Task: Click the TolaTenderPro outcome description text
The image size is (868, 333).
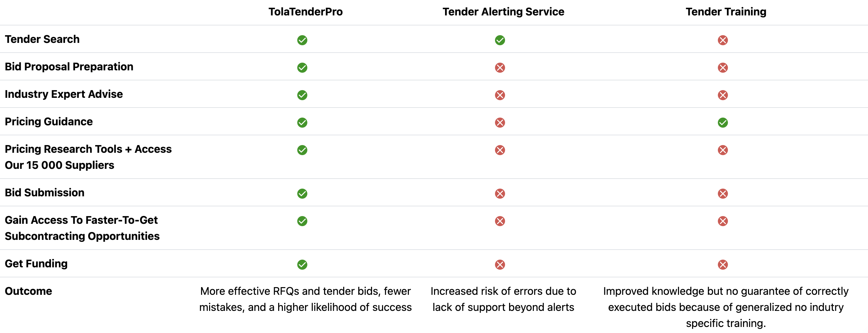Action: [x=305, y=299]
